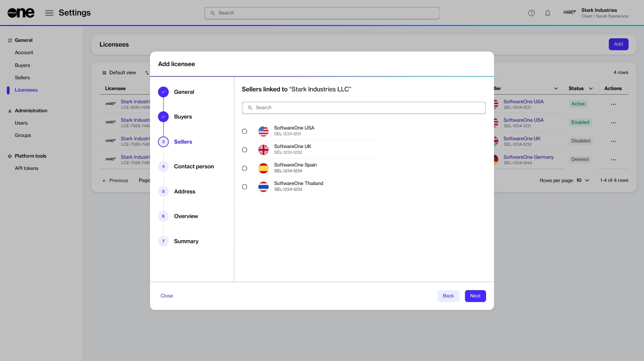The image size is (644, 361).
Task: Go to Buyers in the sidebar
Action: (22, 65)
